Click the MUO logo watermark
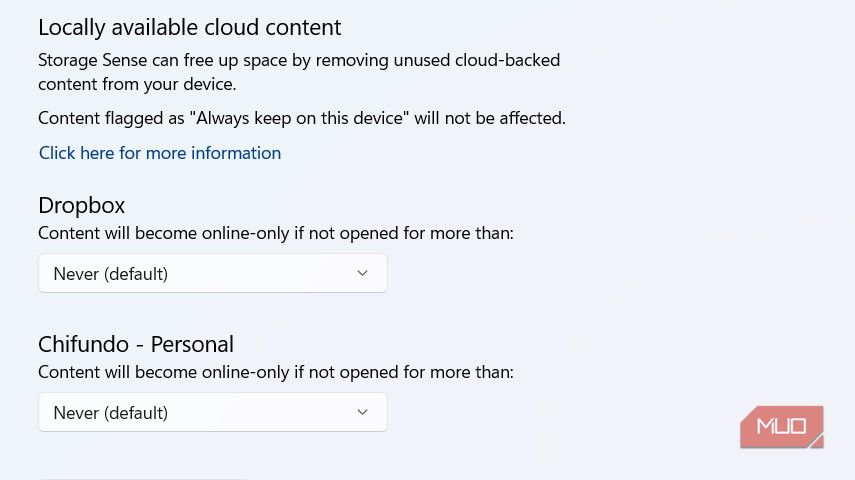 click(x=781, y=426)
